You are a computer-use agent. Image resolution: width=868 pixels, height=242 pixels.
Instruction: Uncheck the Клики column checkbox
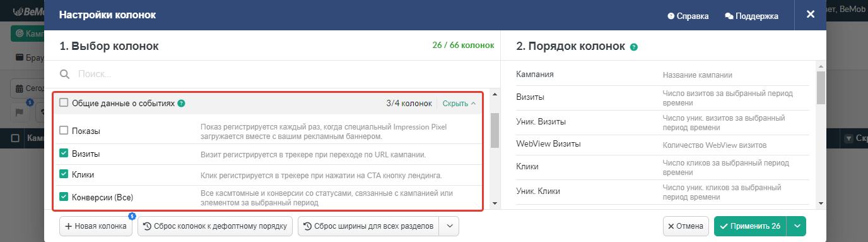(64, 174)
